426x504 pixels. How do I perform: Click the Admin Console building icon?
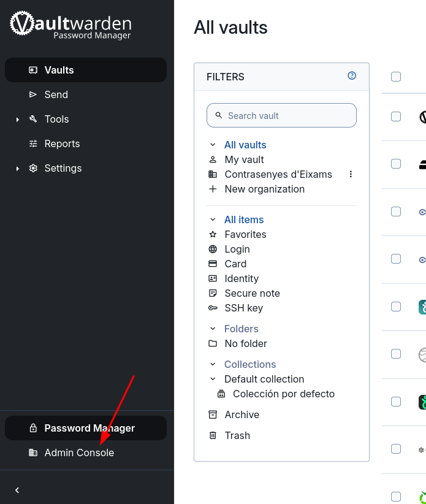[33, 452]
